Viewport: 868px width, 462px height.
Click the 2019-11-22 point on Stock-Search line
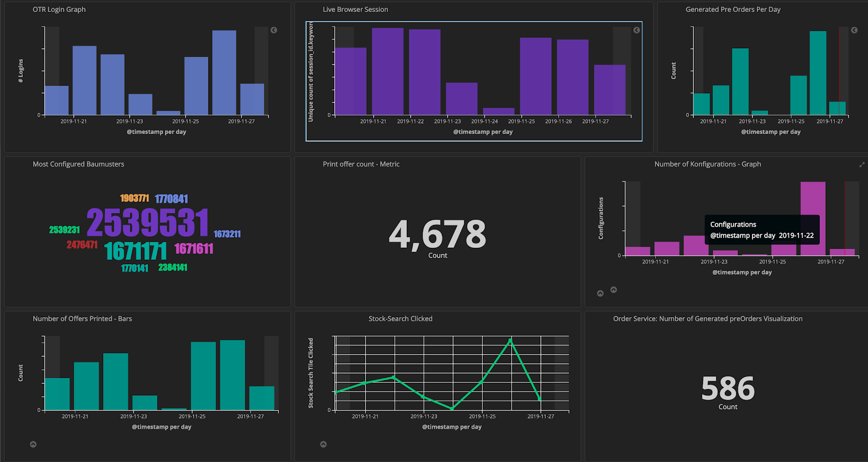click(394, 377)
